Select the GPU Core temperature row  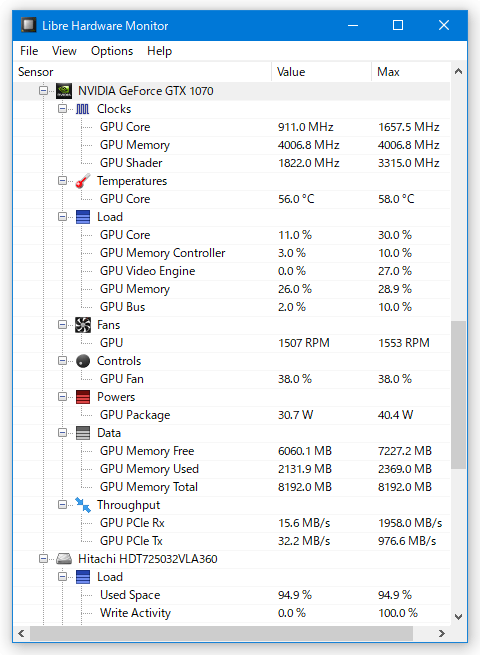[232, 199]
